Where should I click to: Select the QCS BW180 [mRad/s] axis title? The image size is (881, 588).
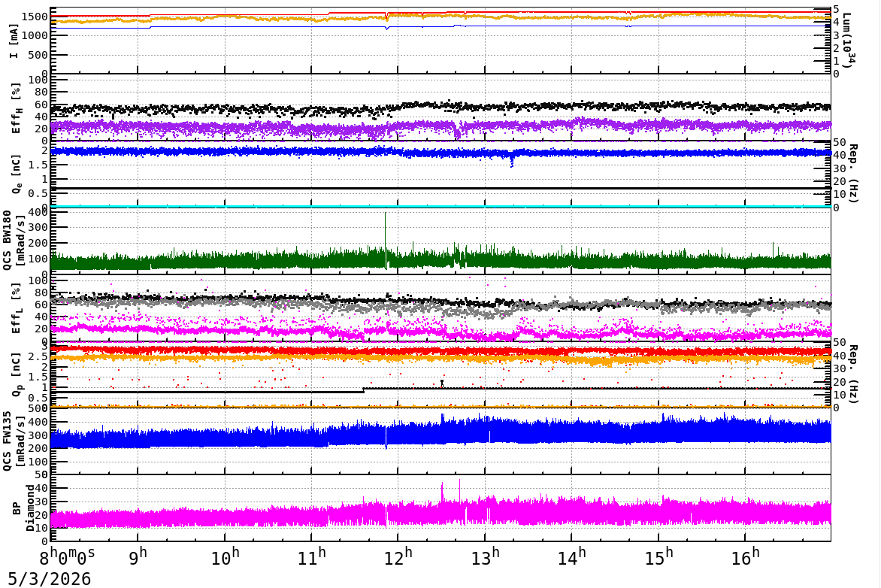14,241
